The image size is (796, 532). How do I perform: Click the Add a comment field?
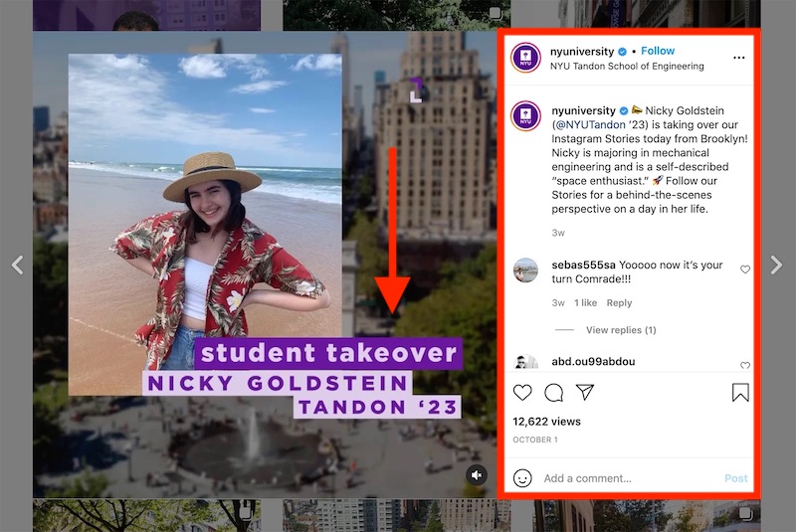tap(630, 478)
